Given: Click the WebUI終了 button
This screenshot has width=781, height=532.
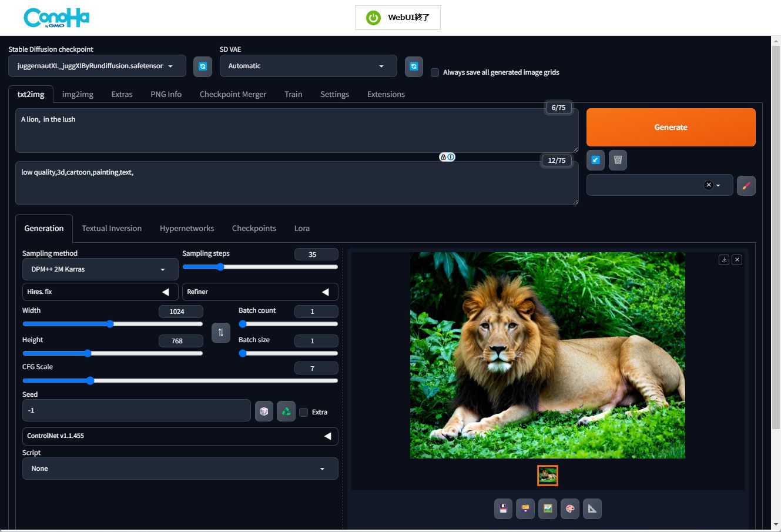Looking at the screenshot, I should pos(398,18).
